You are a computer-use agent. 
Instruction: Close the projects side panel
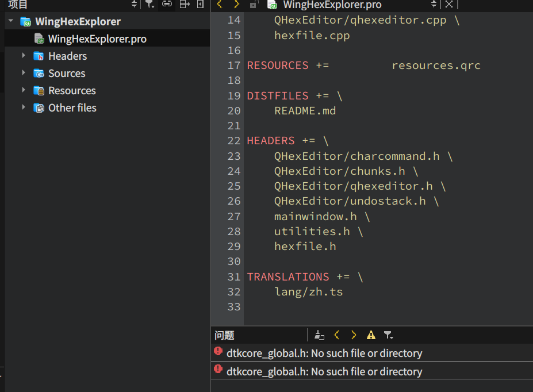coord(201,4)
